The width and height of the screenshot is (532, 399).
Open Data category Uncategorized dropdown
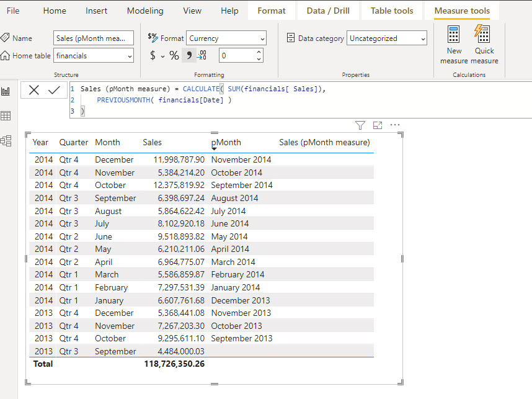[x=386, y=38]
